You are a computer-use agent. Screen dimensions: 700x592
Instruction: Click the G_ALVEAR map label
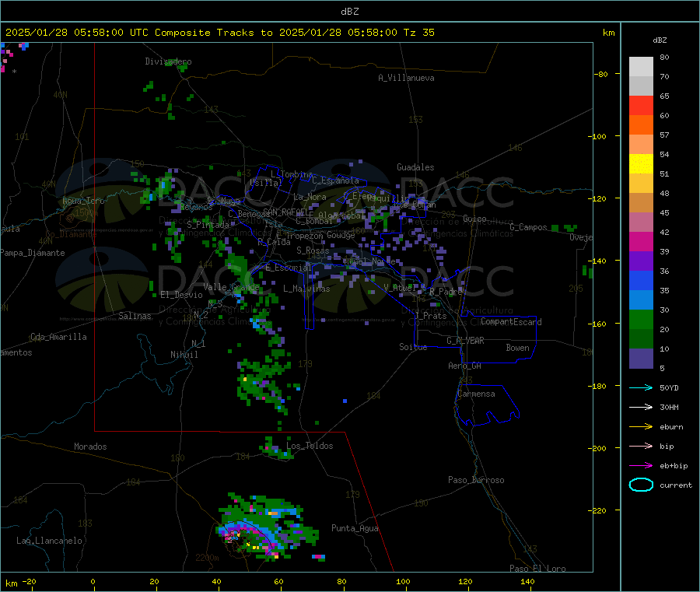[x=465, y=341]
